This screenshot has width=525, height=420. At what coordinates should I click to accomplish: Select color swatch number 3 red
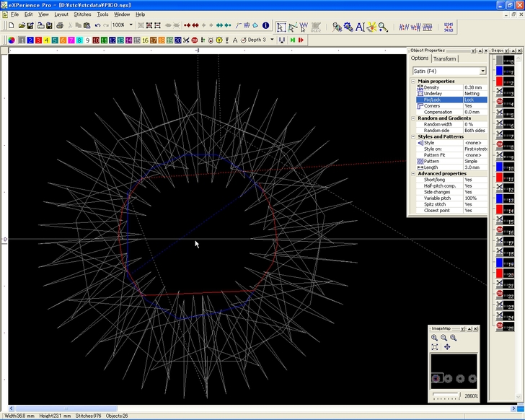click(38, 40)
